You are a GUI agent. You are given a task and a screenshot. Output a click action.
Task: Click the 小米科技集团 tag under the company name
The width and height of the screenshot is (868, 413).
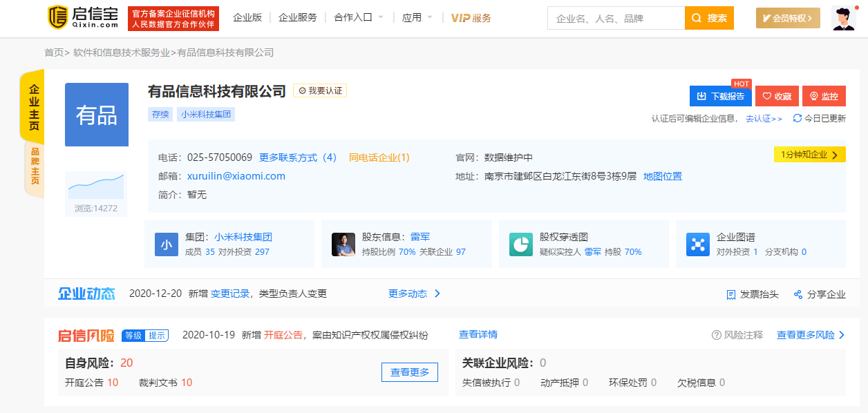point(206,115)
